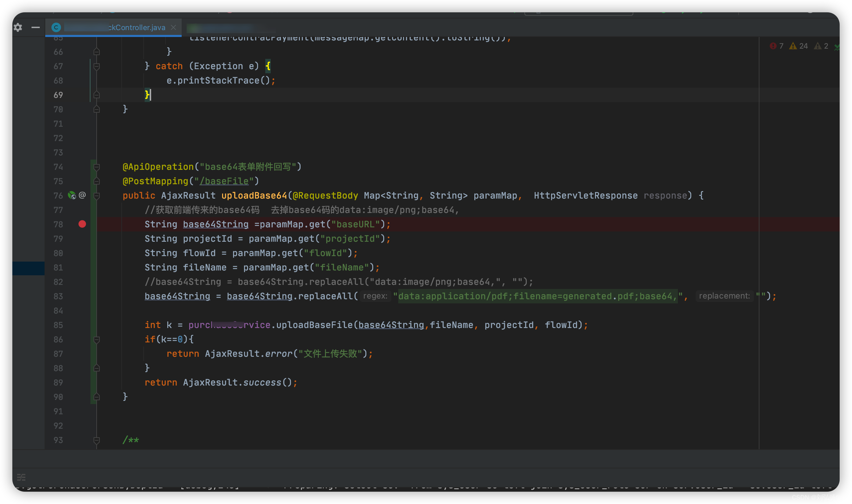Toggle a breakpoint in gutter at line 85
Image resolution: width=852 pixels, height=504 pixels.
(82, 325)
